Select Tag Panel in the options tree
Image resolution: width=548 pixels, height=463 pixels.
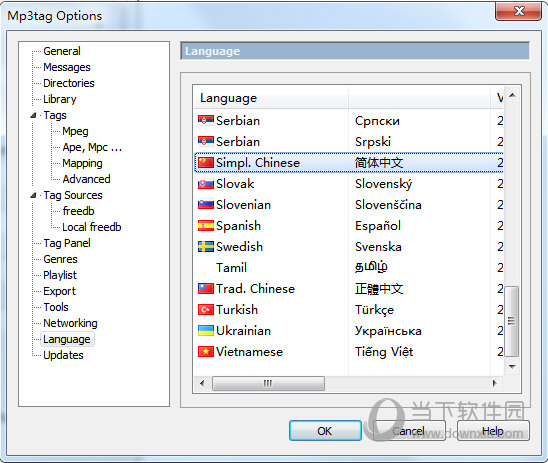67,243
